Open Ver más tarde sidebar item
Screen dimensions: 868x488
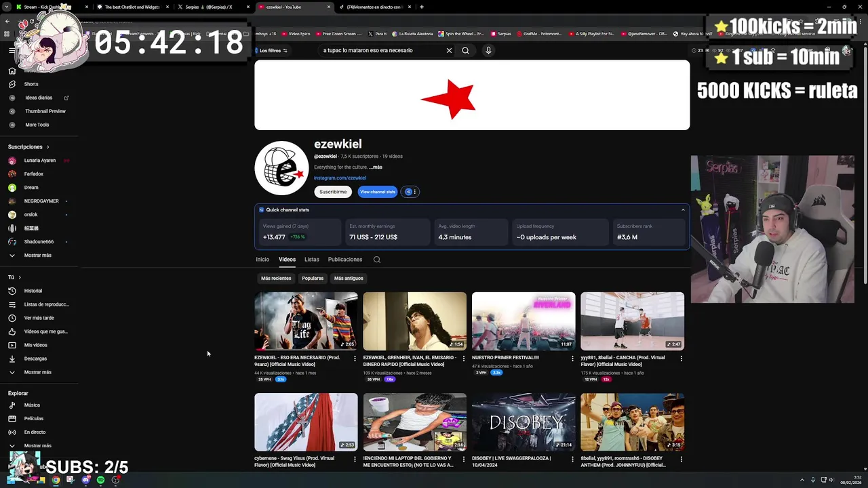(39, 318)
